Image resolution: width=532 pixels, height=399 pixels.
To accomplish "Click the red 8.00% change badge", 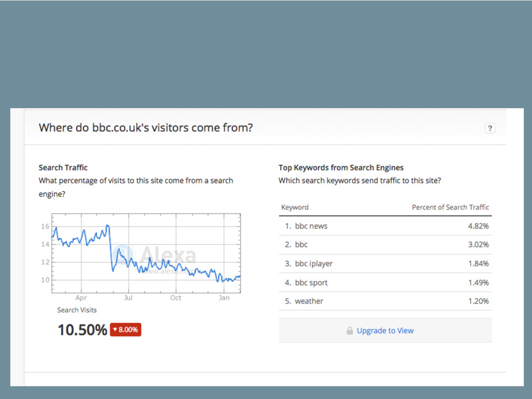I will (126, 329).
